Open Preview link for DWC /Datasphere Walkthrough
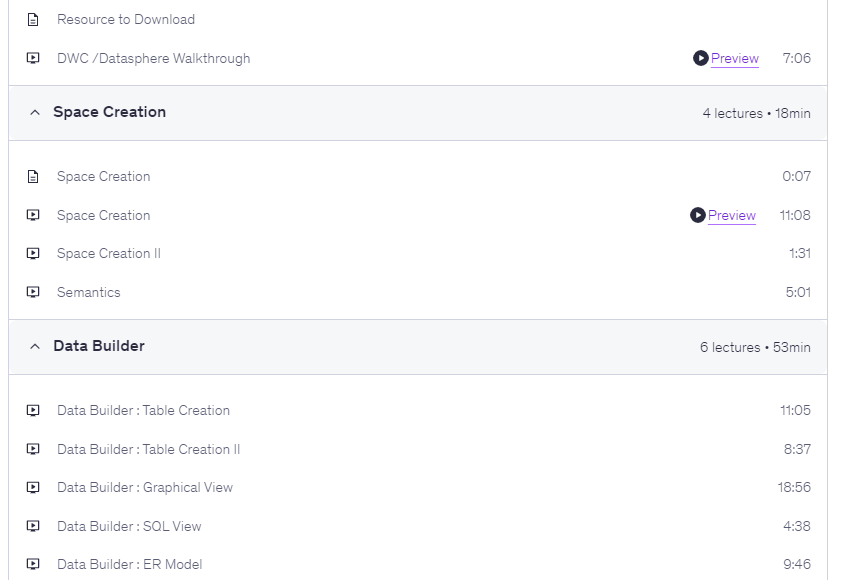846x580 pixels. pos(735,58)
